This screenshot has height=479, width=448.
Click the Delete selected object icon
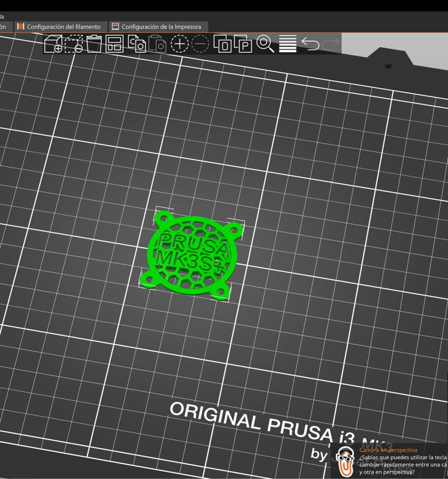tap(74, 44)
